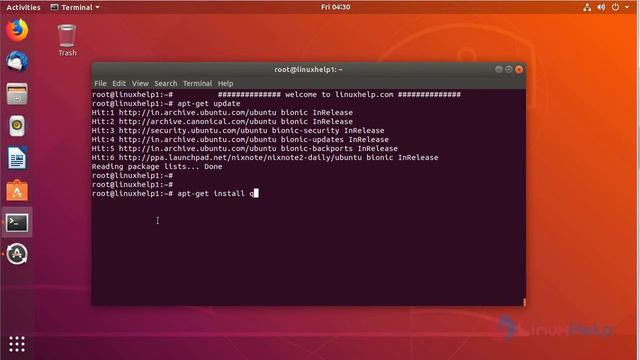Click the terminal title bar root@linuxhelp1
The height and width of the screenshot is (360, 640).
coord(308,69)
